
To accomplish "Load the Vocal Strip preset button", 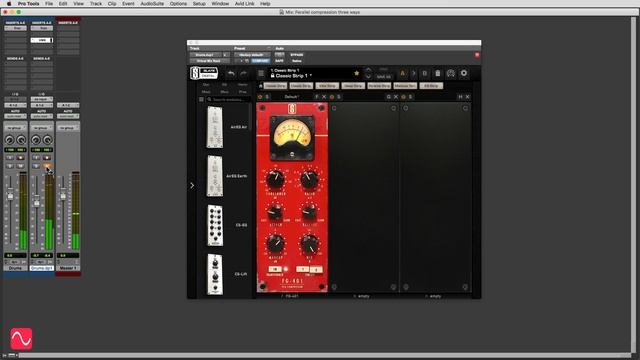I will pos(353,86).
